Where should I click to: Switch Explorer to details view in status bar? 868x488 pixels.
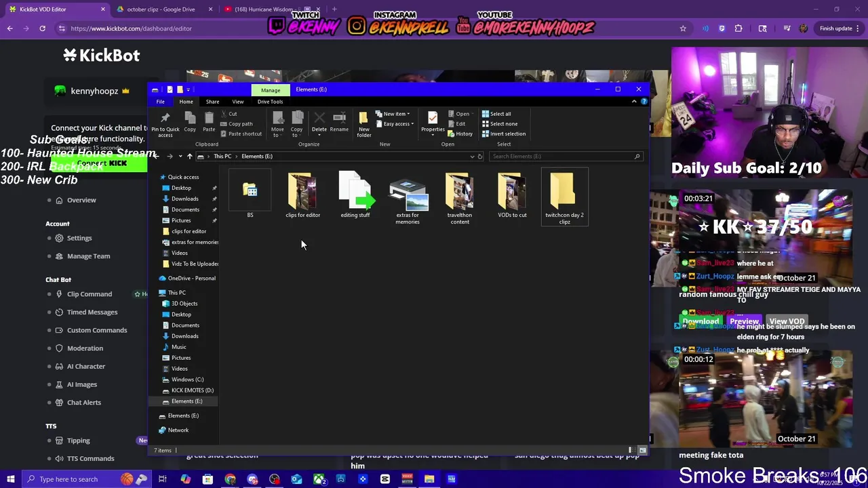pyautogui.click(x=631, y=450)
